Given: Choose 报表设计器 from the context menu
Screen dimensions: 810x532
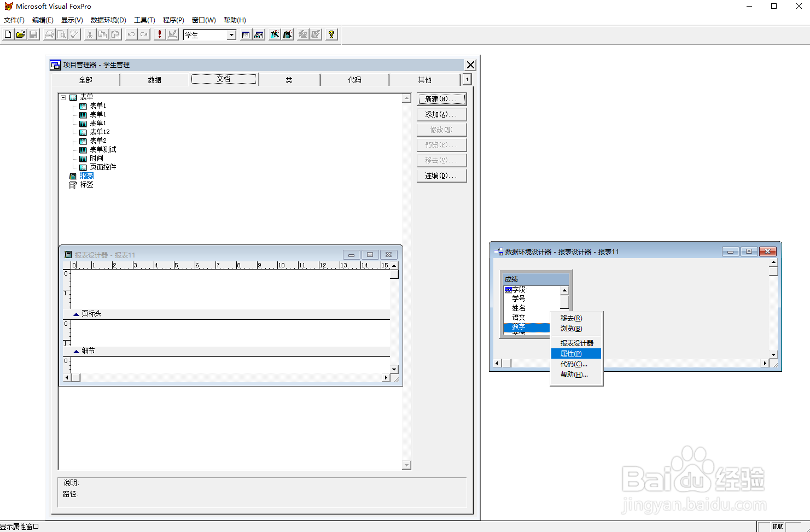Looking at the screenshot, I should click(x=576, y=343).
